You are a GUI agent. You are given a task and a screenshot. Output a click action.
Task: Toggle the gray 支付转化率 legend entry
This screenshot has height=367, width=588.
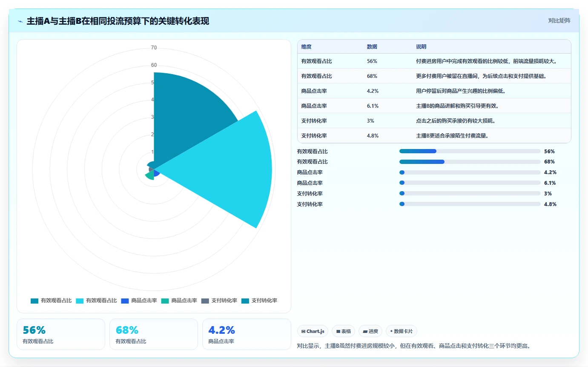219,301
